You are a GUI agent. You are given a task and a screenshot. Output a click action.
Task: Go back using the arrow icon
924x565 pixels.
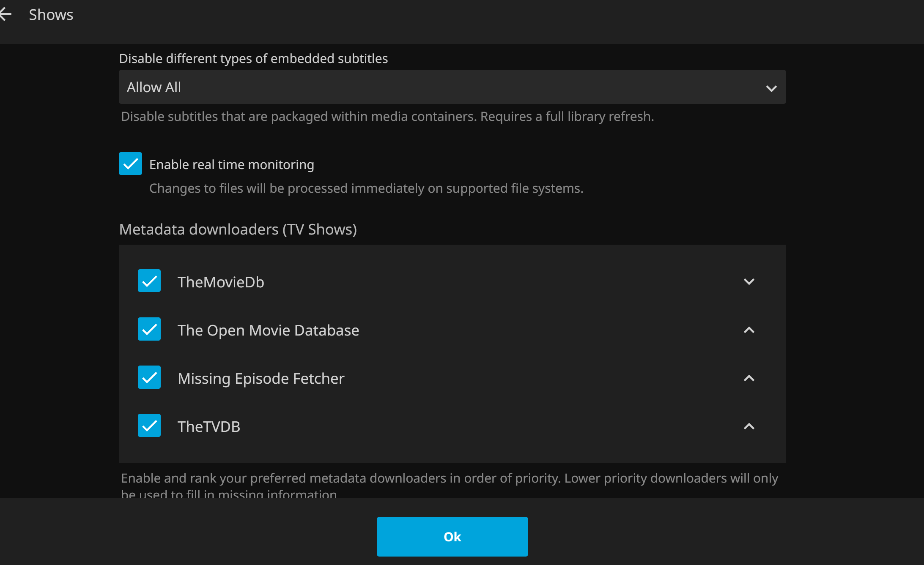[x=6, y=15]
